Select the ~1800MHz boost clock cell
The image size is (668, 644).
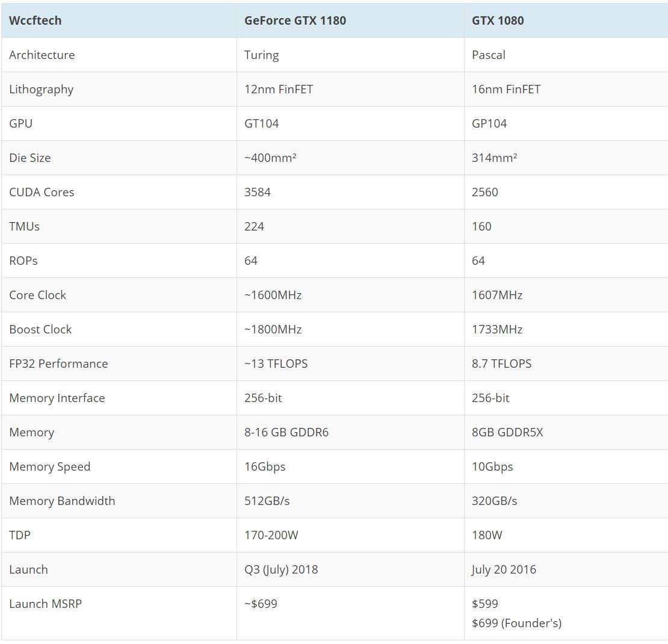[273, 329]
